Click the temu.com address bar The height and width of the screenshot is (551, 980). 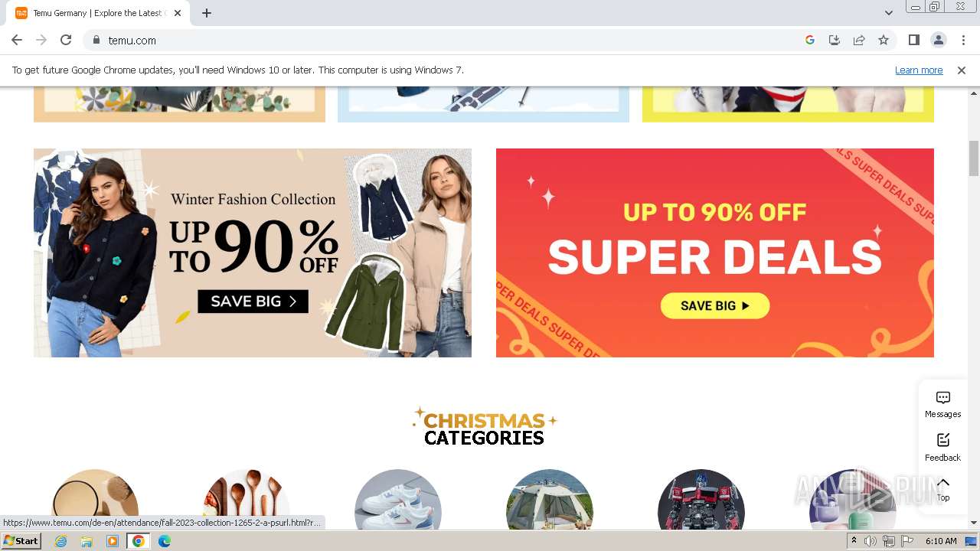tap(452, 40)
